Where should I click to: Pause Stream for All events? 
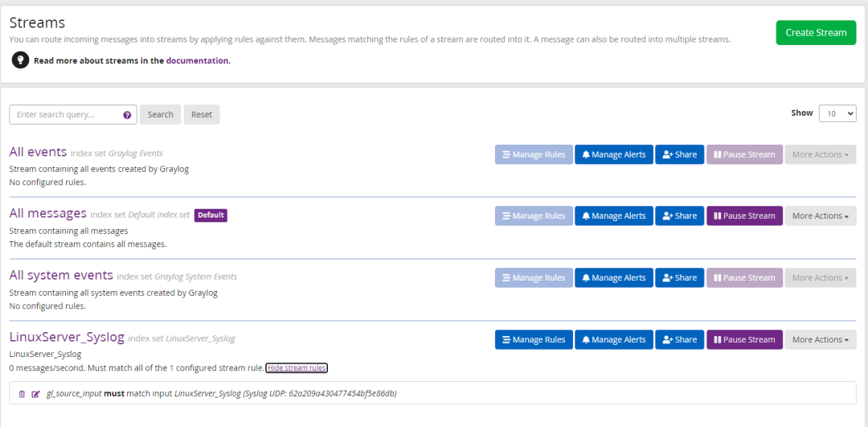click(744, 154)
